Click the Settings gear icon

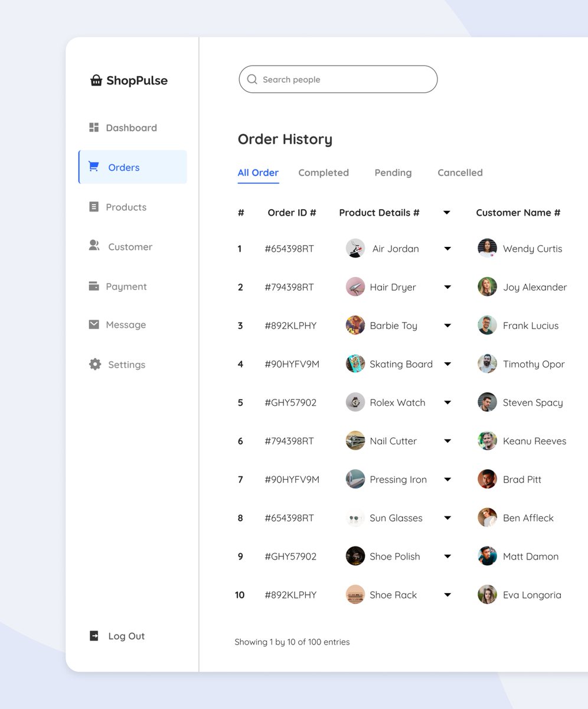pos(95,364)
